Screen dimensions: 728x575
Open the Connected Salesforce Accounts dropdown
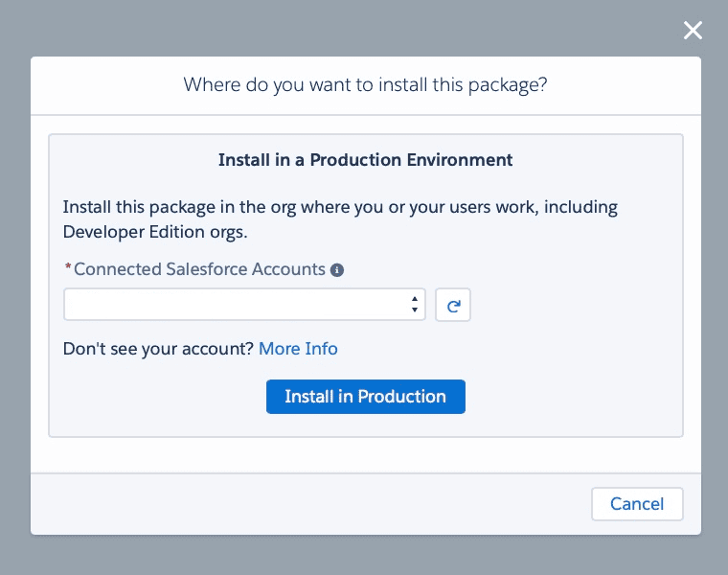click(244, 305)
